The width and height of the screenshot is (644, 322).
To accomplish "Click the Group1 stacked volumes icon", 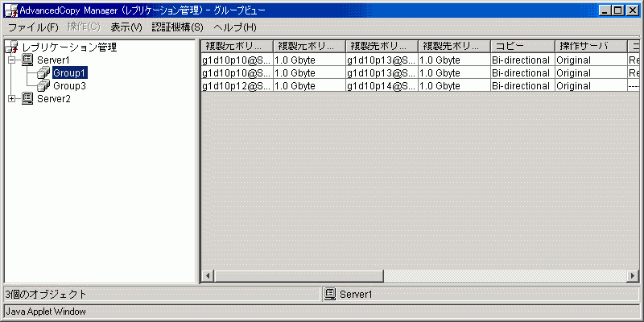I will point(43,73).
